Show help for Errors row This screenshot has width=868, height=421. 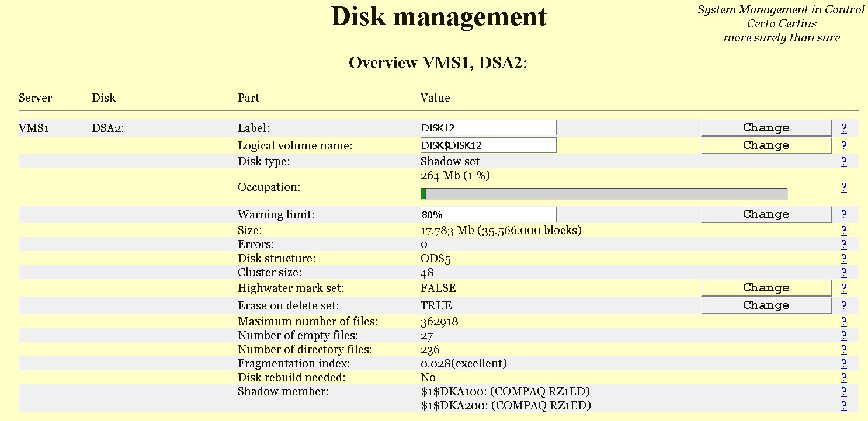click(843, 245)
